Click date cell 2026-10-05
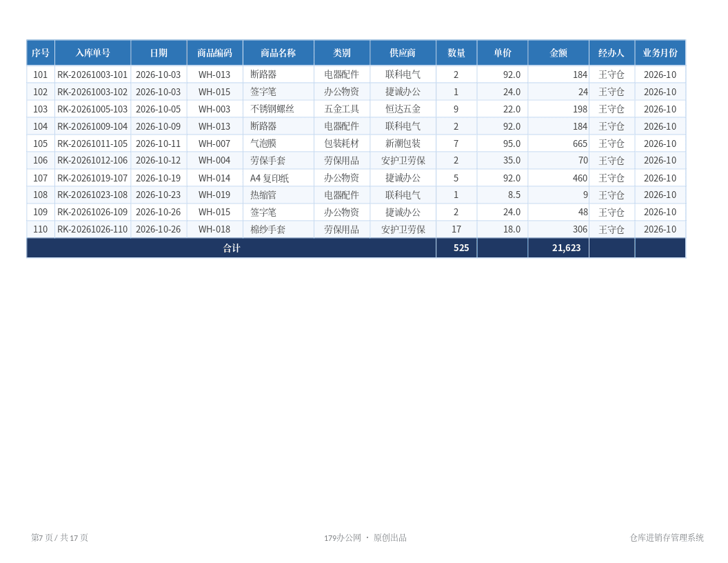Screen dimensions: 728x563 click(159, 109)
